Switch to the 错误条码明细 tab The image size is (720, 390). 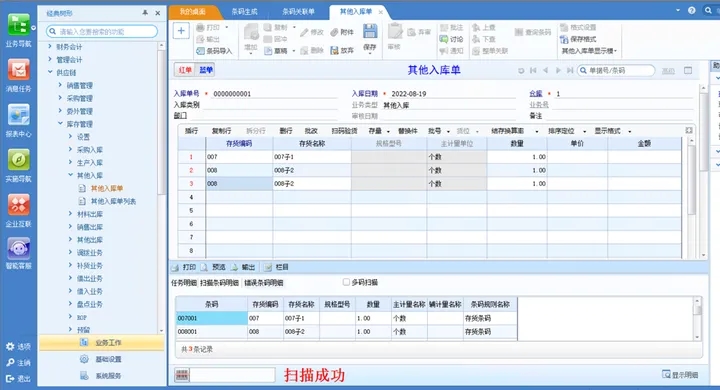pos(264,283)
